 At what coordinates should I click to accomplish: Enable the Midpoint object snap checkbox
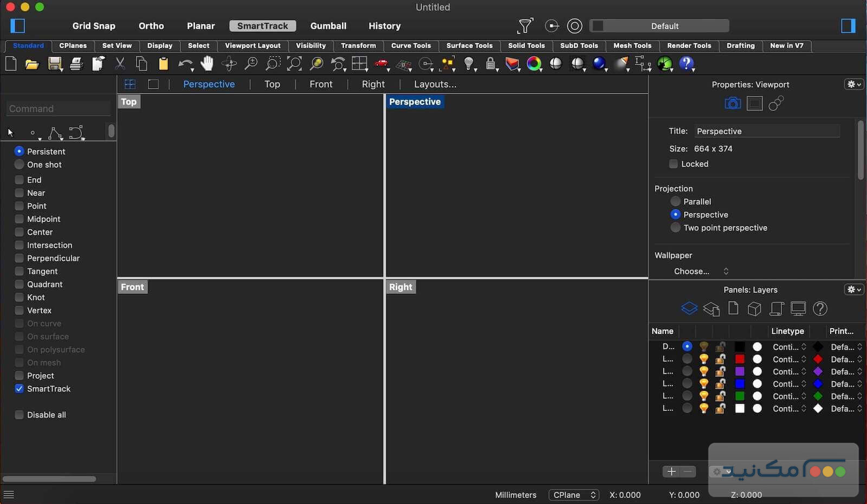point(19,219)
